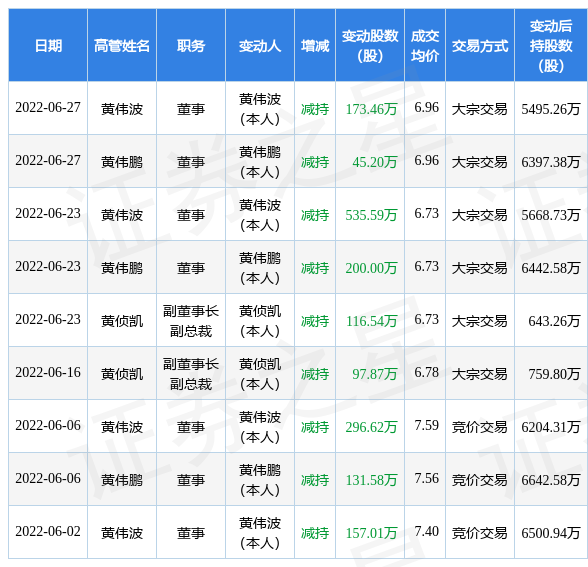Select the 296.62万 share change cell
Image resolution: width=588 pixels, height=567 pixels.
pyautogui.click(x=371, y=427)
